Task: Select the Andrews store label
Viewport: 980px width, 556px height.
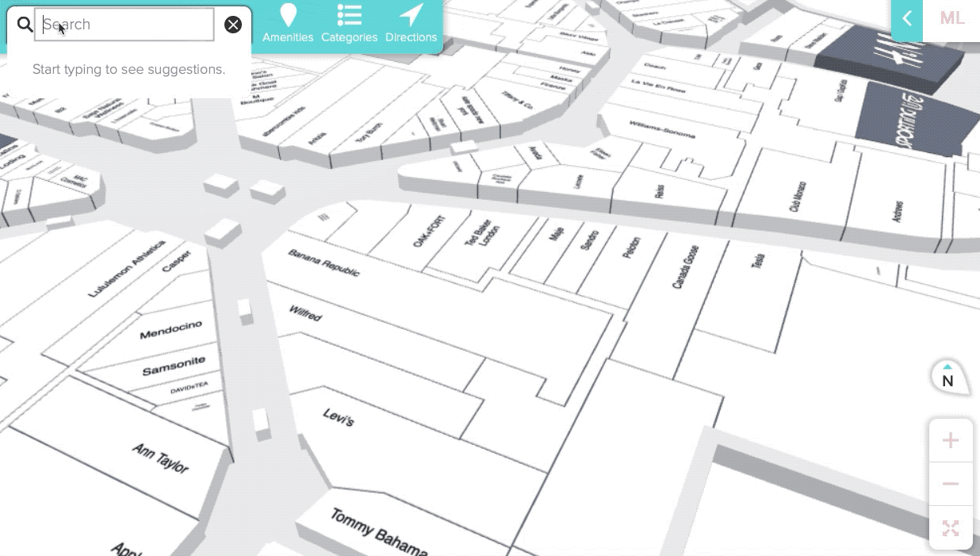Action: pyautogui.click(x=898, y=210)
